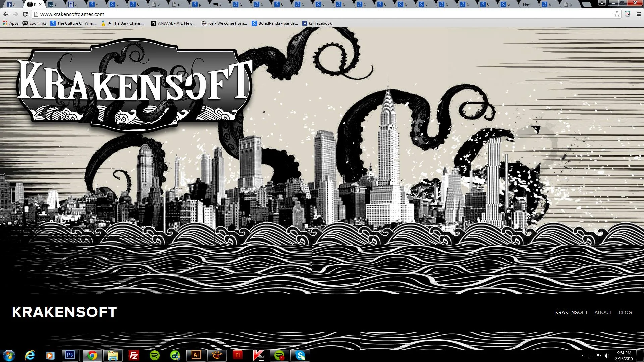Open the '(2) Facebook' bookmark
This screenshot has height=362, width=644.
tap(317, 23)
